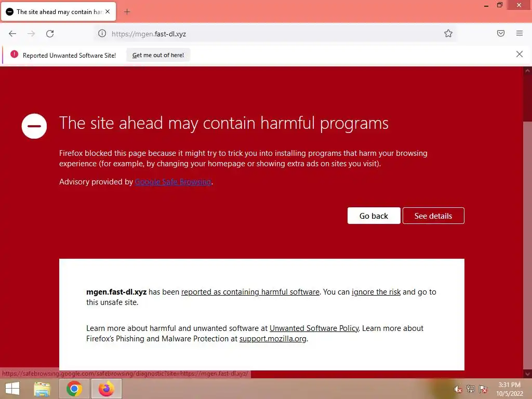This screenshot has width=532, height=399.
Task: Close the harmful programs warning tab
Action: (108, 11)
